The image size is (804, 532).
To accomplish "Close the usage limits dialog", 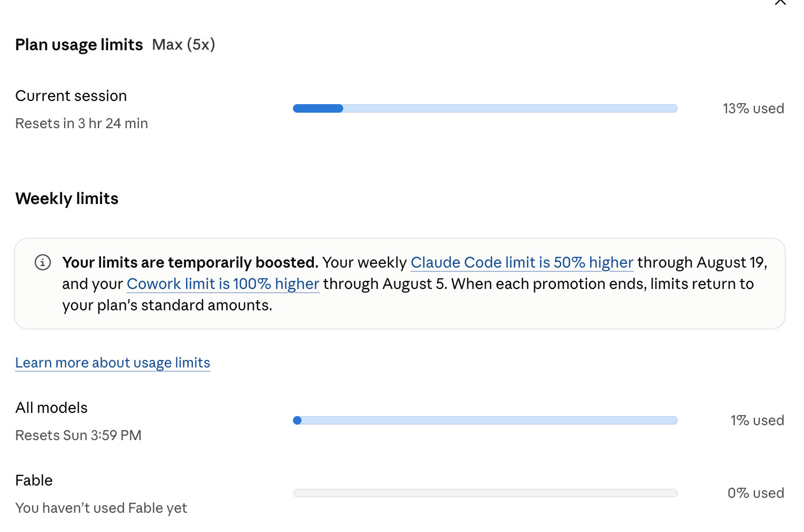I will [x=780, y=2].
